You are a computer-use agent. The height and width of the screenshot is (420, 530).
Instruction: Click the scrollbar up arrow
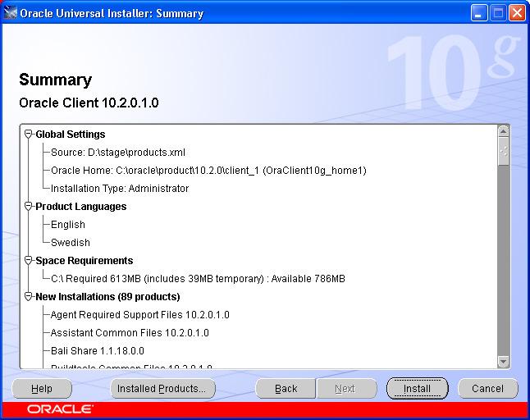click(x=503, y=131)
